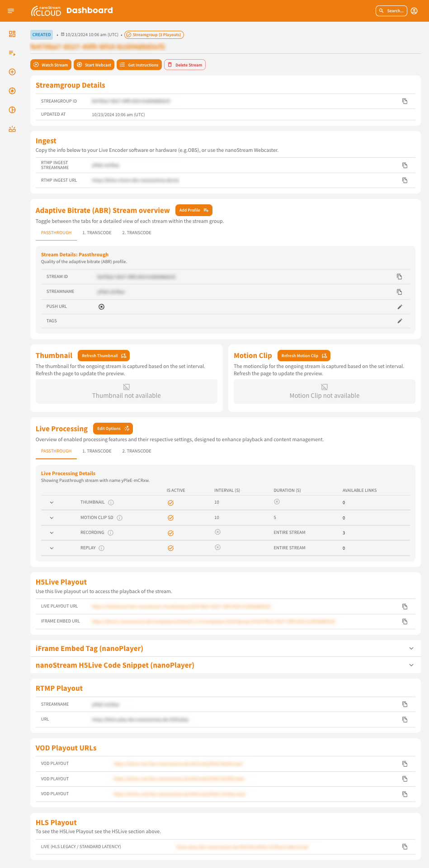Viewport: 429px width, 868px height.
Task: Copy the RTMP ingest streamname
Action: [405, 165]
